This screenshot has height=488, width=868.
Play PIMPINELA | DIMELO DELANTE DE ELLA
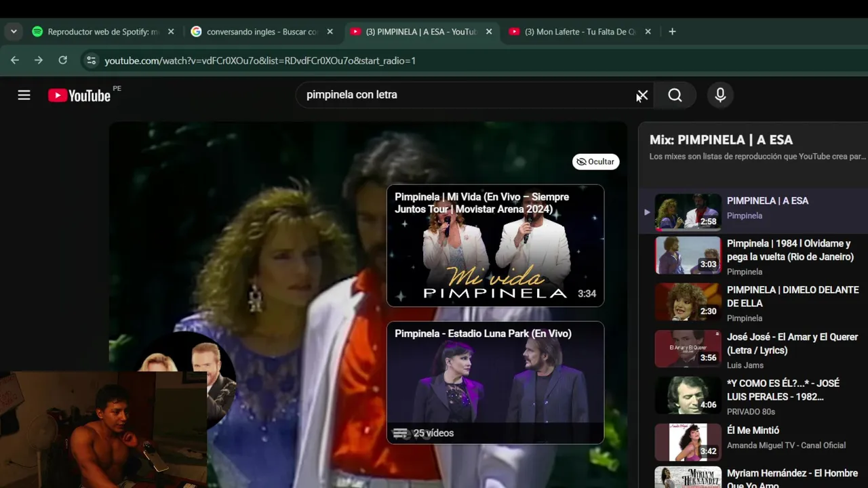(793, 296)
